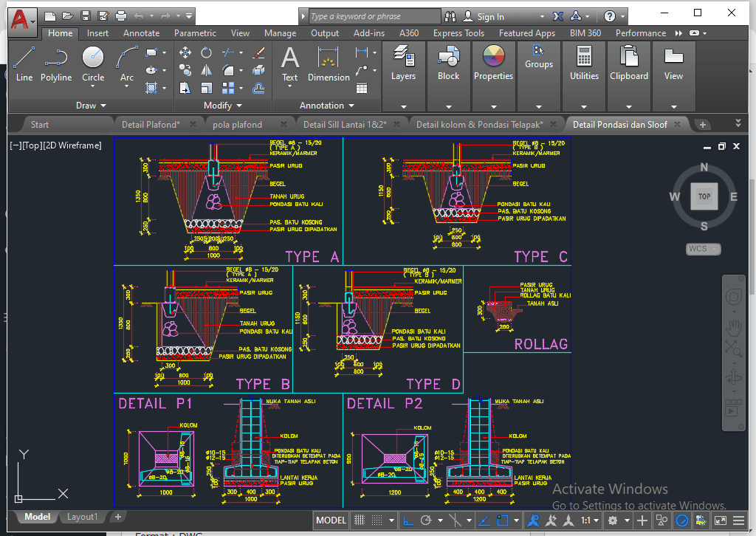Click the Sign In button
The width and height of the screenshot is (756, 536).
490,16
